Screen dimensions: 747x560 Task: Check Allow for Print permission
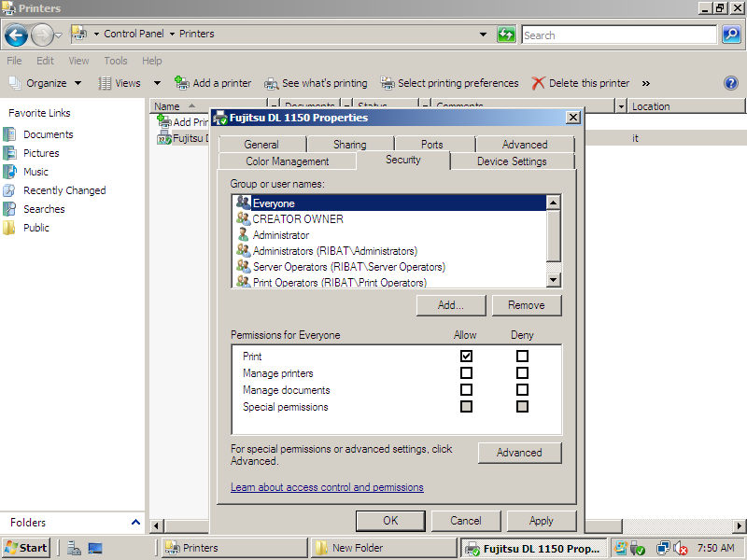pos(466,356)
